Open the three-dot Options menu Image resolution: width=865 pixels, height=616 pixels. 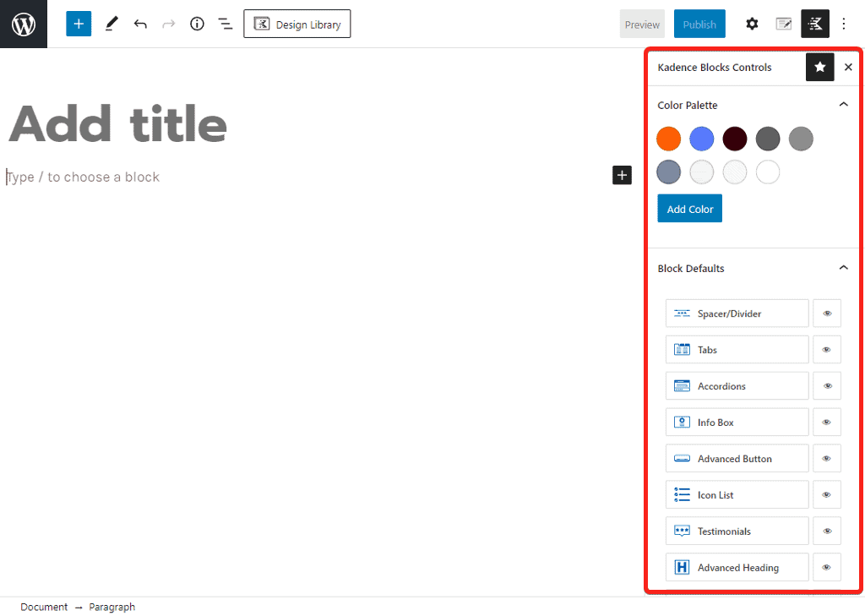843,24
